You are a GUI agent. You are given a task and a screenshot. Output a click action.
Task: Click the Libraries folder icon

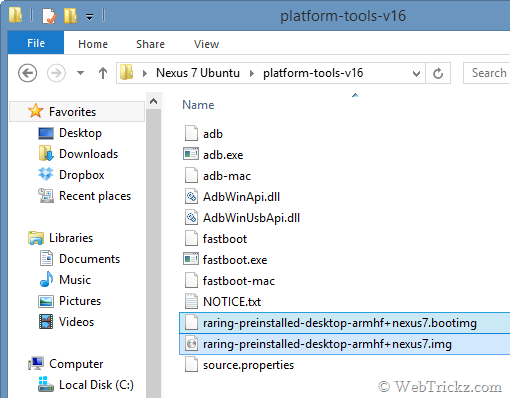(x=36, y=238)
